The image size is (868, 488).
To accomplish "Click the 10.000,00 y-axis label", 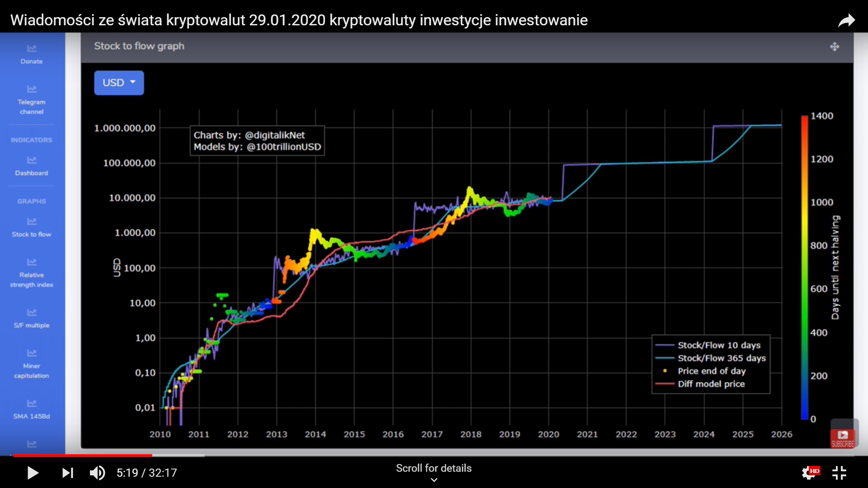I will pos(132,198).
